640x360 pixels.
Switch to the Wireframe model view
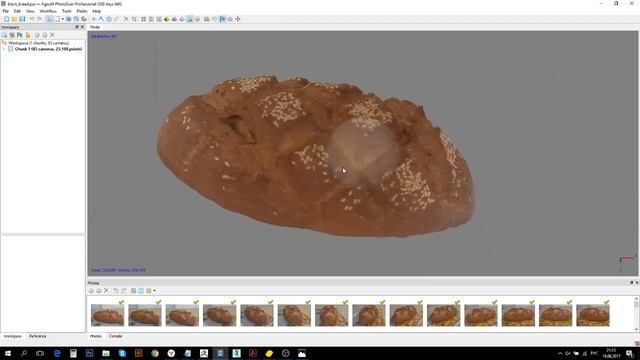coord(182,19)
